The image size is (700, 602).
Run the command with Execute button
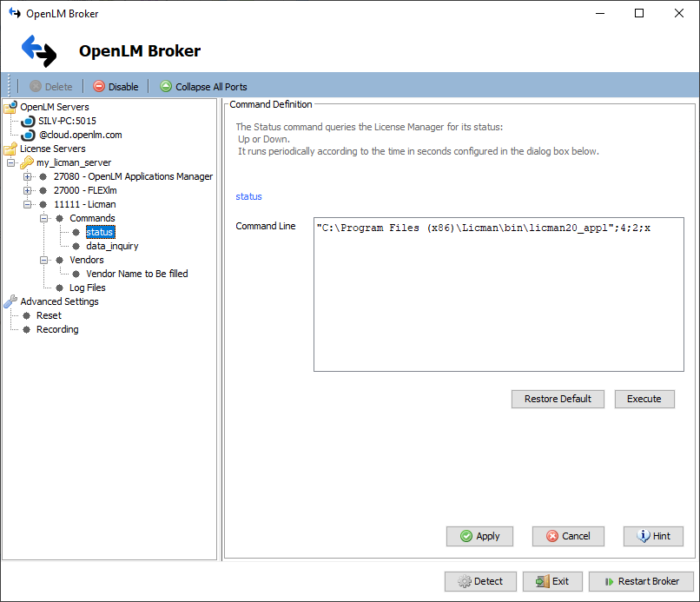(644, 399)
